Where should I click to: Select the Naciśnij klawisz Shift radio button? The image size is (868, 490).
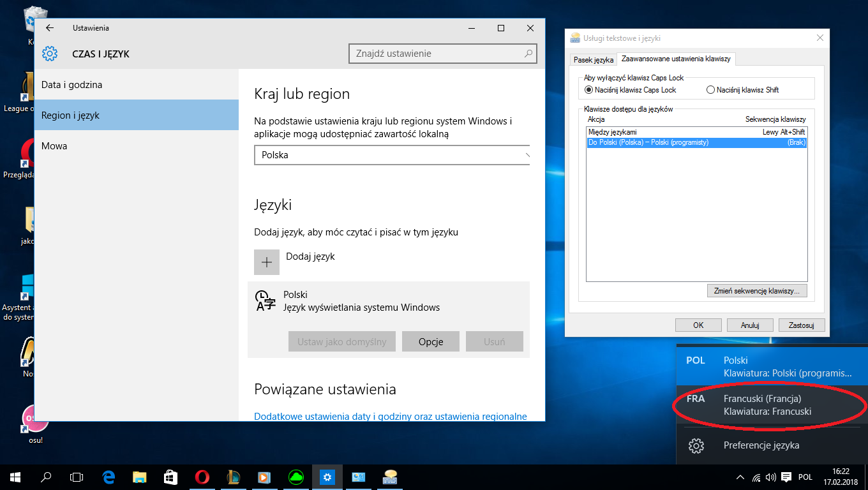(x=710, y=90)
